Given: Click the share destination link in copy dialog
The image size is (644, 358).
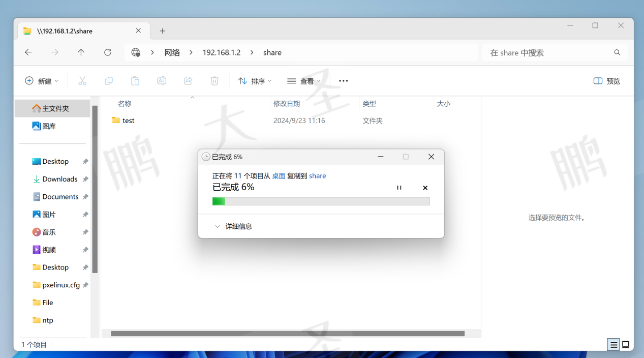Looking at the screenshot, I should pyautogui.click(x=318, y=176).
